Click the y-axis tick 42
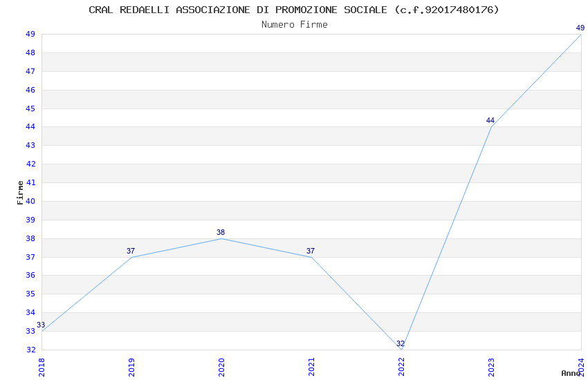The height and width of the screenshot is (380, 588). click(x=30, y=164)
